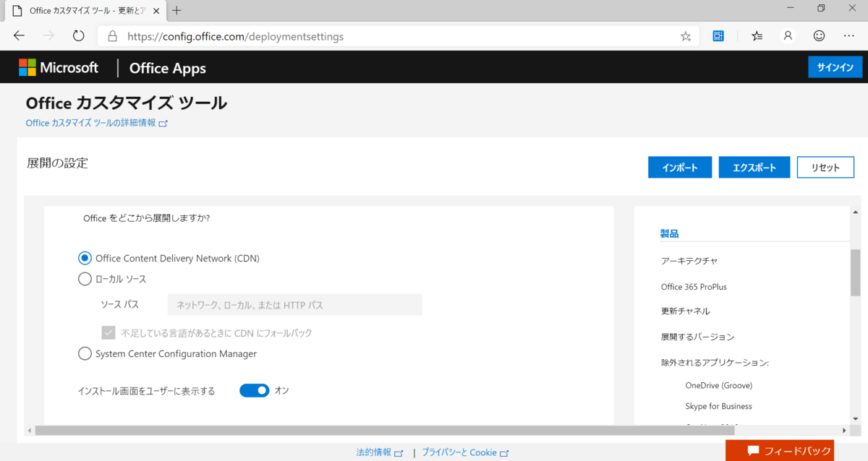
Task: Toggle インストール画面をユーザーに表示する switch
Action: (254, 390)
